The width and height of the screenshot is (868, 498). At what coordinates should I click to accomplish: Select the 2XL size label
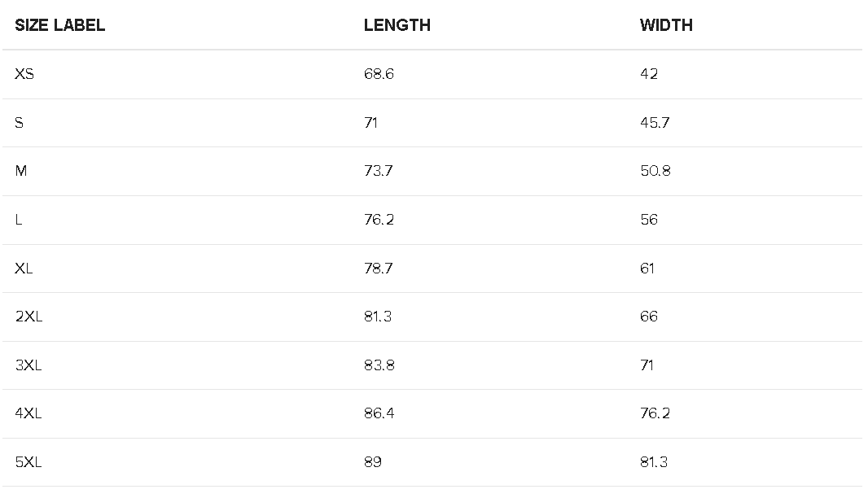[28, 317]
